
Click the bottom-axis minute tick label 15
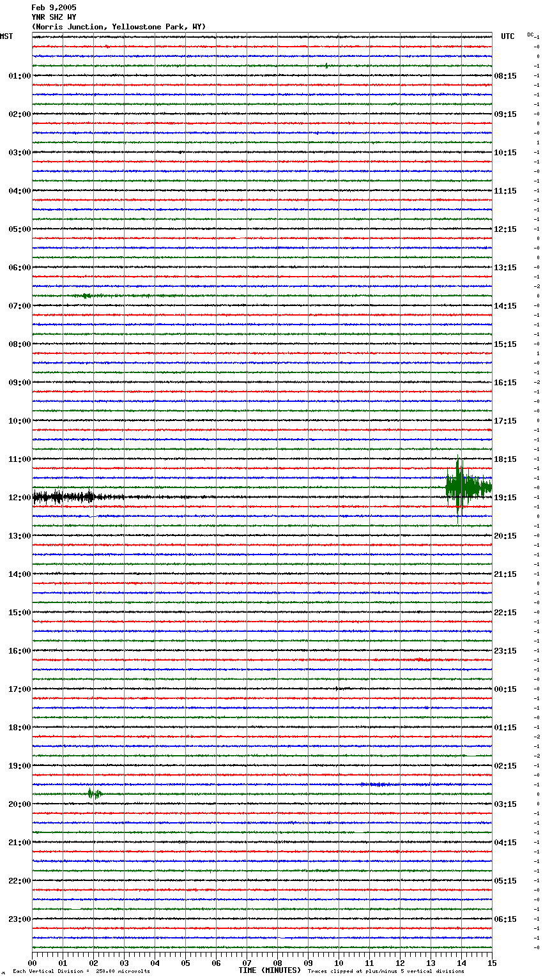[492, 963]
